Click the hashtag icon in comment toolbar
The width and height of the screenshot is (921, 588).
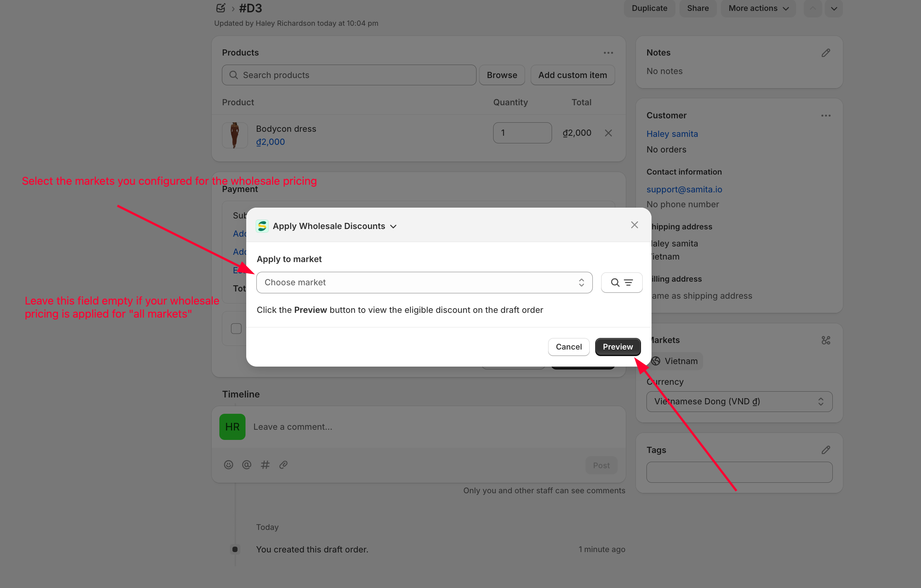click(265, 465)
